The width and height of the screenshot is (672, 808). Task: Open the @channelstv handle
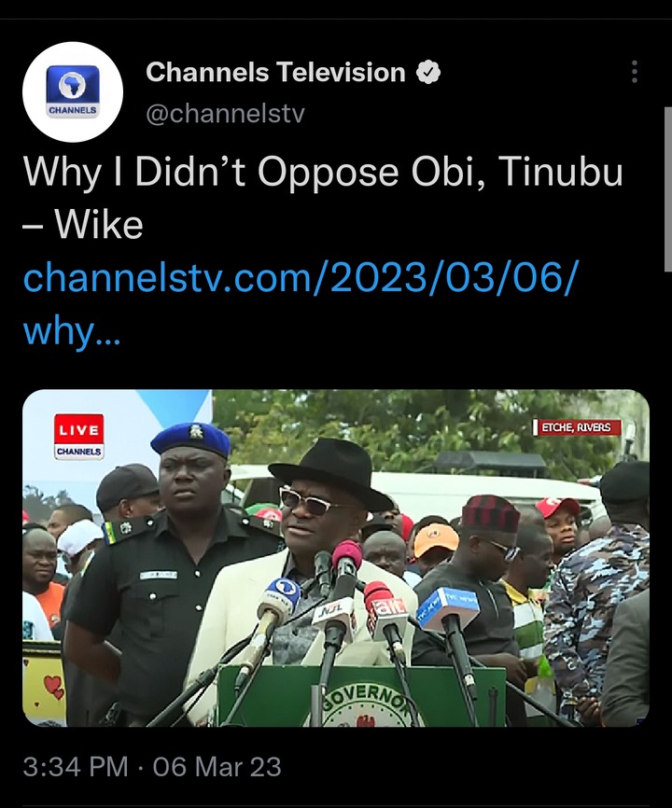tap(225, 114)
